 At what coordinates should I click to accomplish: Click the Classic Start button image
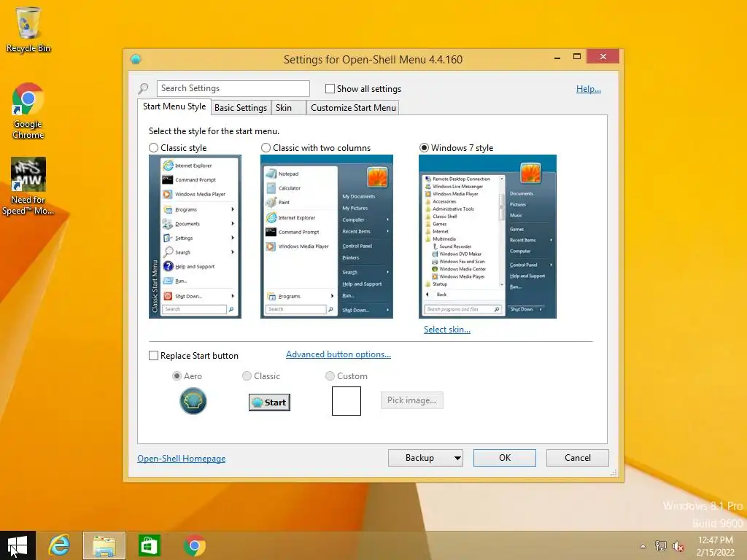(269, 402)
